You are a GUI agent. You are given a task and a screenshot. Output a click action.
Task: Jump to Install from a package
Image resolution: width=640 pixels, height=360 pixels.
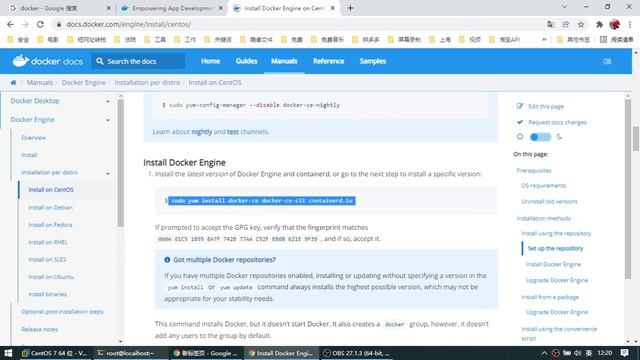click(x=550, y=297)
